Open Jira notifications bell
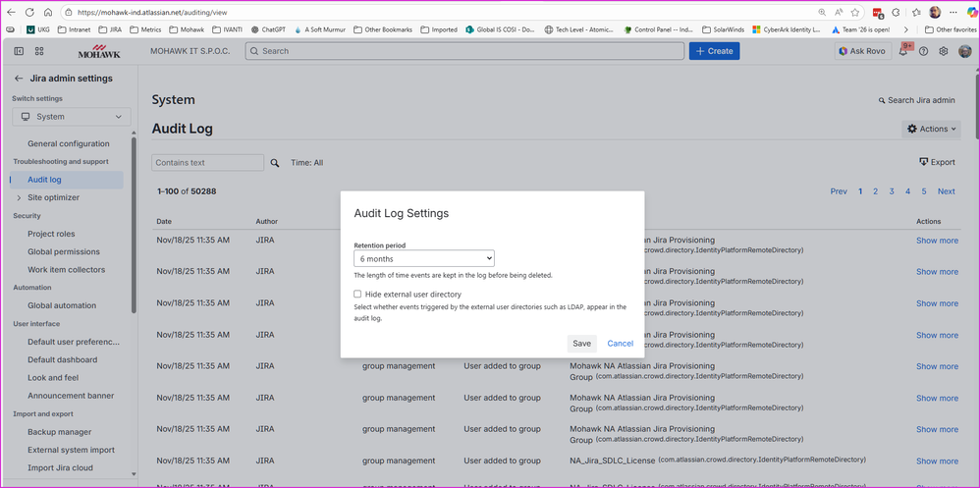The height and width of the screenshot is (488, 980). [903, 51]
